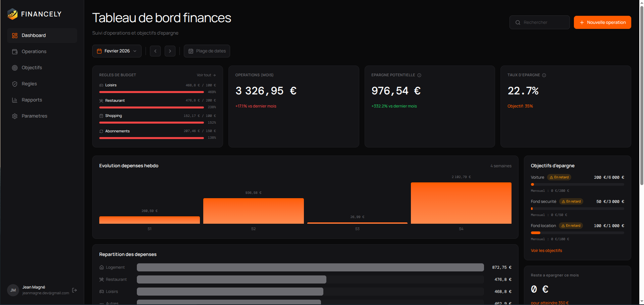Click the calendar icon in Plage de dates
644x305 pixels.
tap(191, 51)
